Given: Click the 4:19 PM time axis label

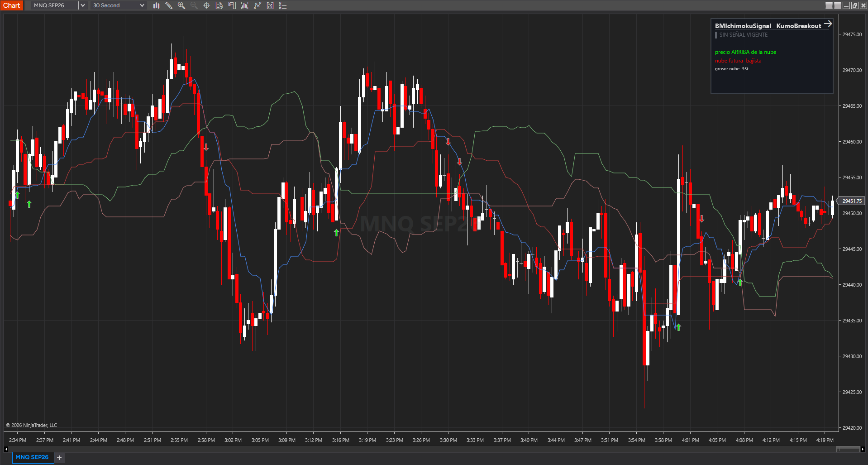Looking at the screenshot, I should [825, 440].
